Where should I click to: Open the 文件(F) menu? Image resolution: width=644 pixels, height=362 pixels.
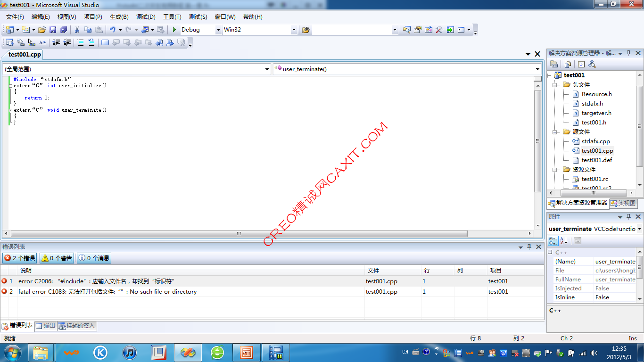(15, 16)
